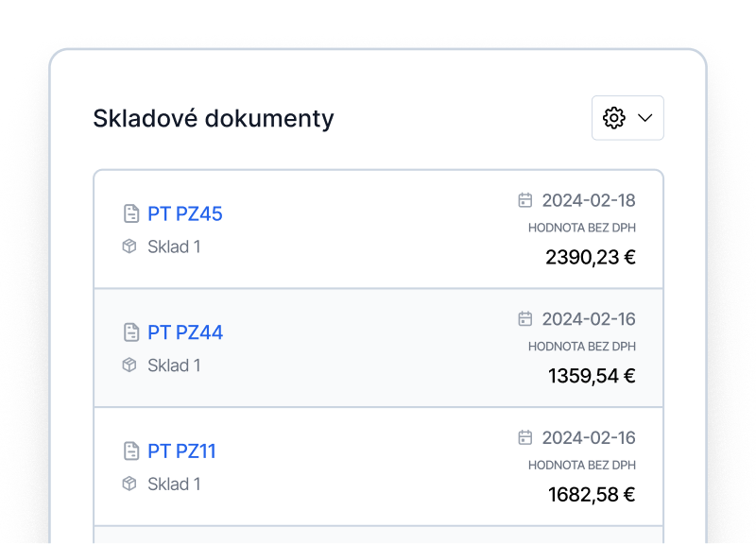This screenshot has height=544, width=756.
Task: Select the 1682,58 € amount
Action: (x=592, y=494)
